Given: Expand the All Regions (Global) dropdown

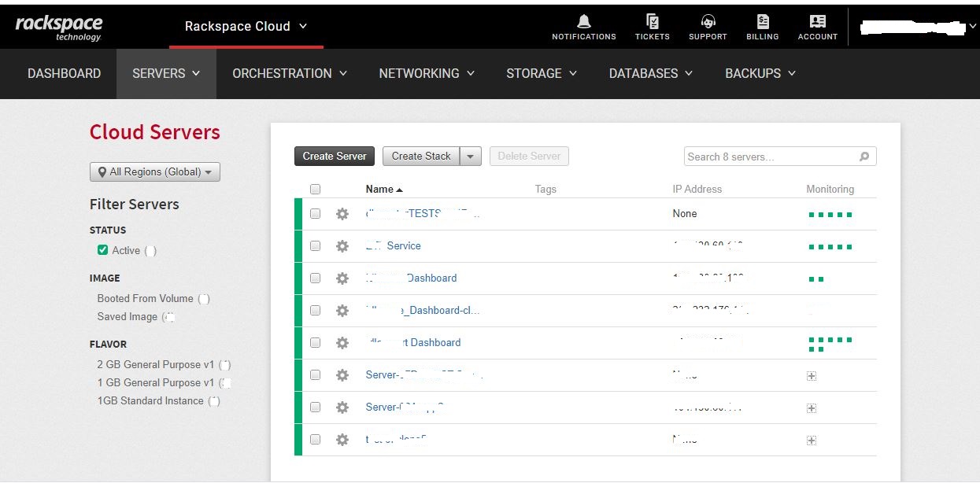Looking at the screenshot, I should pos(155,172).
